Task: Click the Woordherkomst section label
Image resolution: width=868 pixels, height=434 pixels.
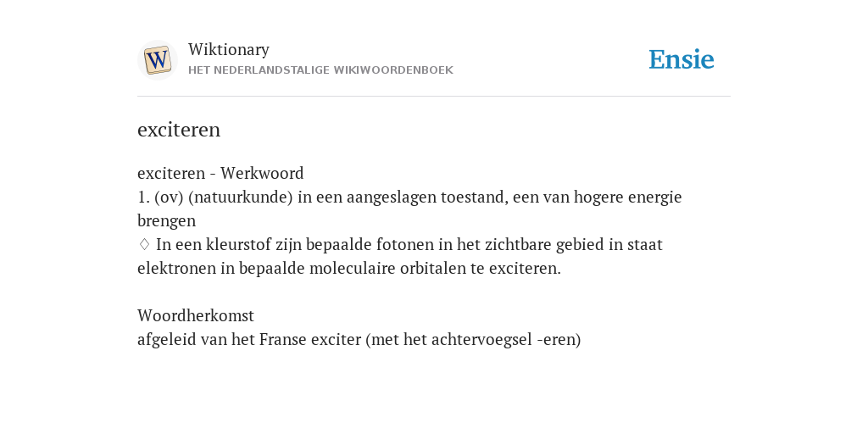Action: 196,315
